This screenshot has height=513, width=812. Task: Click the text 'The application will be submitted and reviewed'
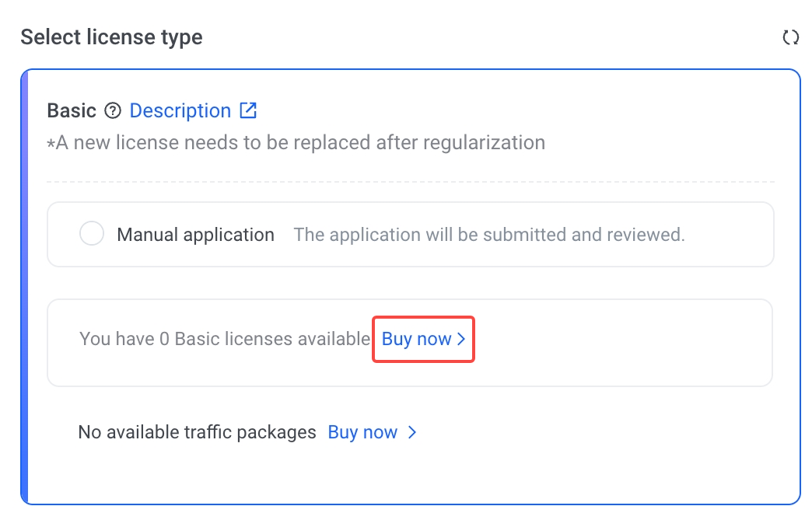(x=488, y=235)
